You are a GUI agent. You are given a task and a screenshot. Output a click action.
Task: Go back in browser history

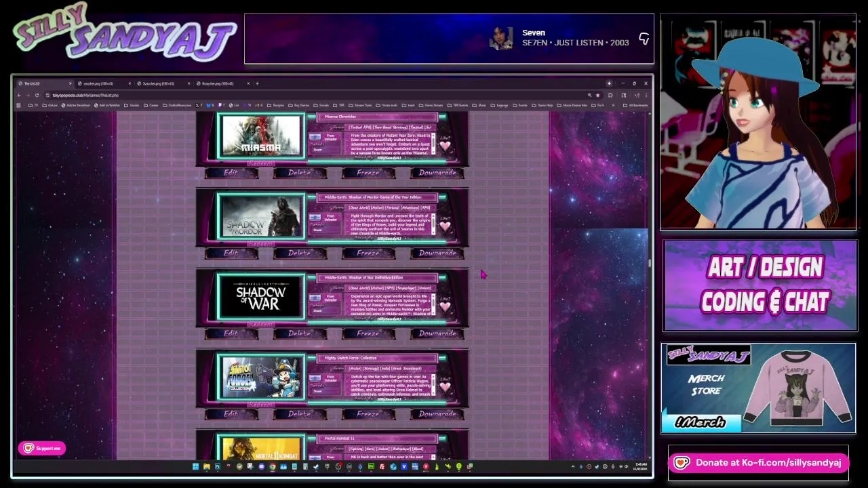(x=19, y=95)
